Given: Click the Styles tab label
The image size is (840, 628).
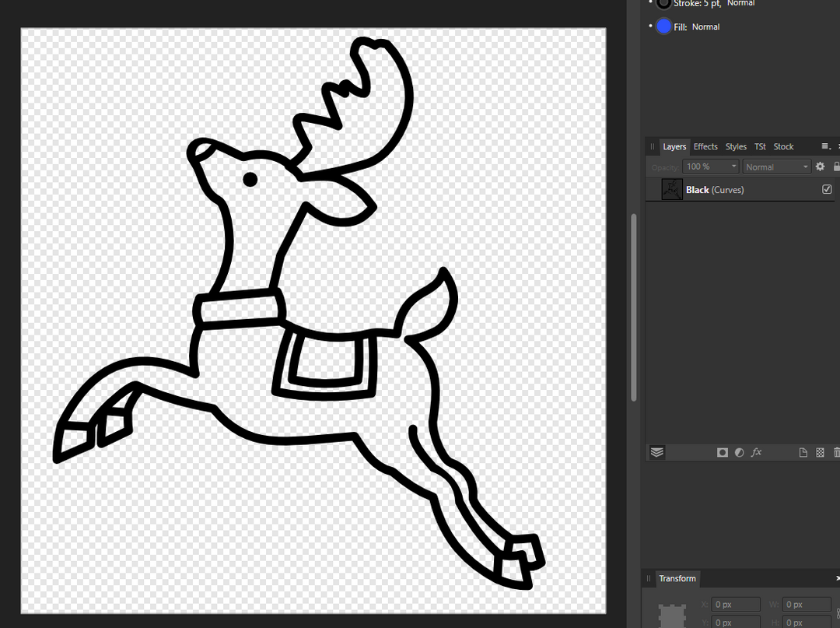Looking at the screenshot, I should (x=736, y=146).
